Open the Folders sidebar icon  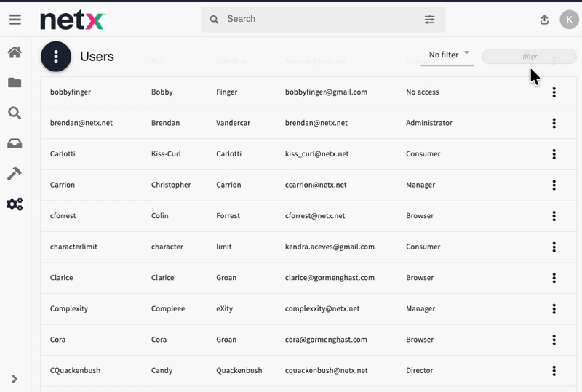(x=15, y=83)
